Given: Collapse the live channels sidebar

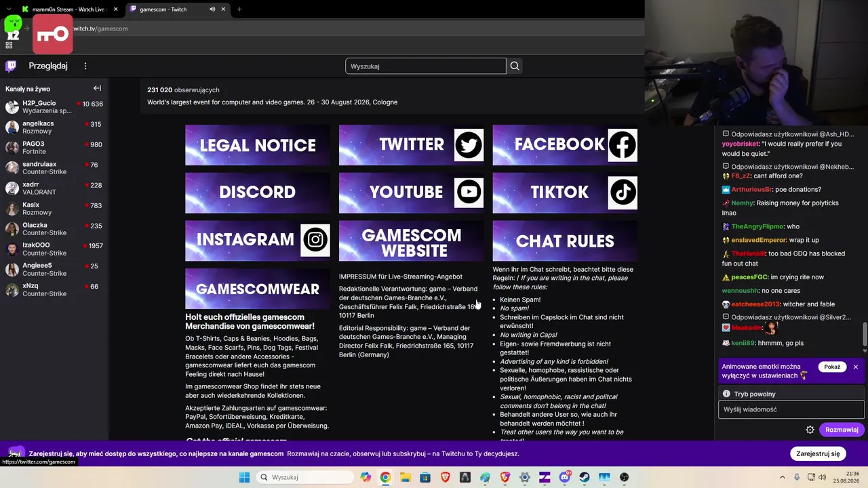Looking at the screenshot, I should (x=97, y=88).
